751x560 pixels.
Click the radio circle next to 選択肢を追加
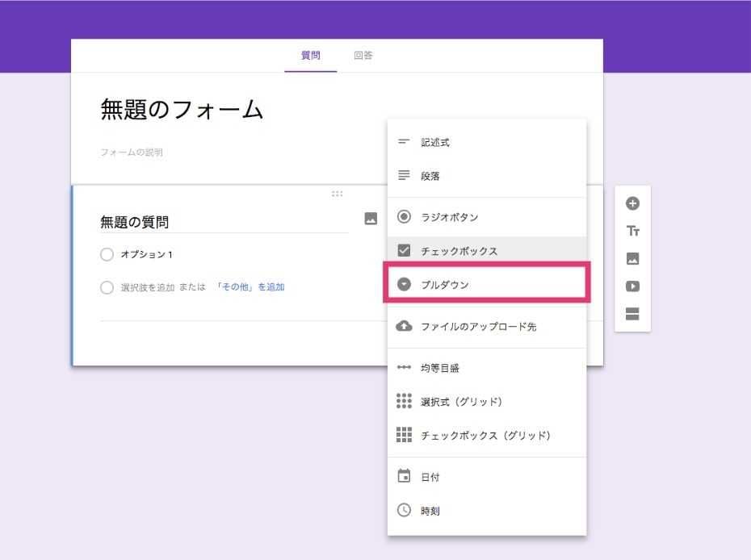point(107,287)
